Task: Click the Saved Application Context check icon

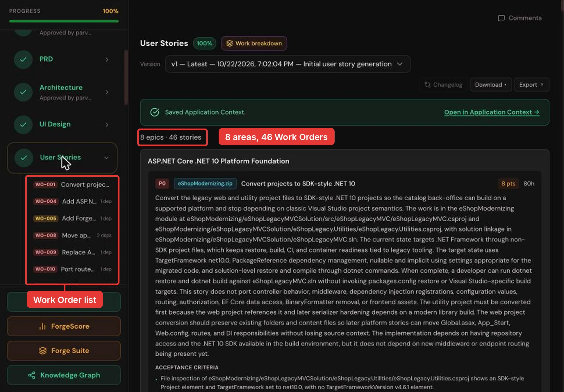Action: (x=155, y=112)
